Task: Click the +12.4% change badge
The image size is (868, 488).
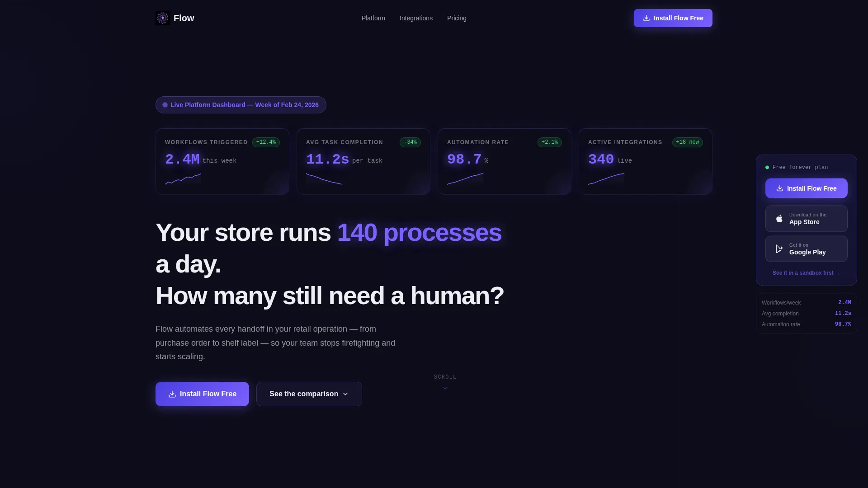Action: [x=266, y=142]
